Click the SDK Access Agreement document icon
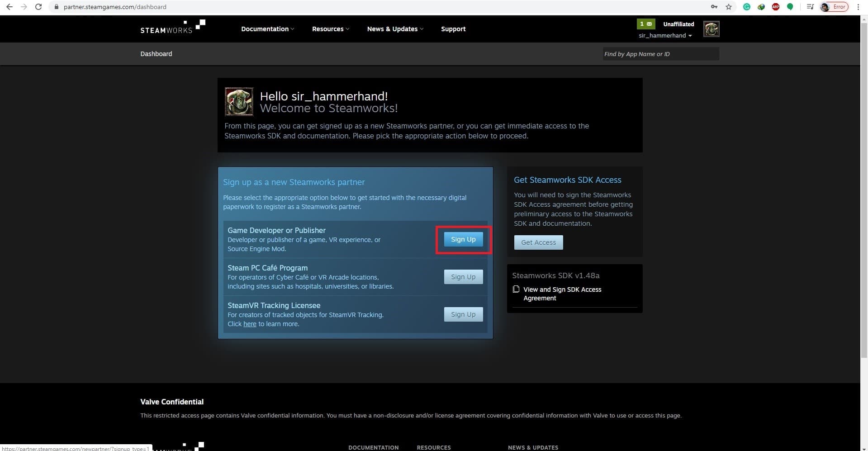The height and width of the screenshot is (451, 868). point(516,289)
